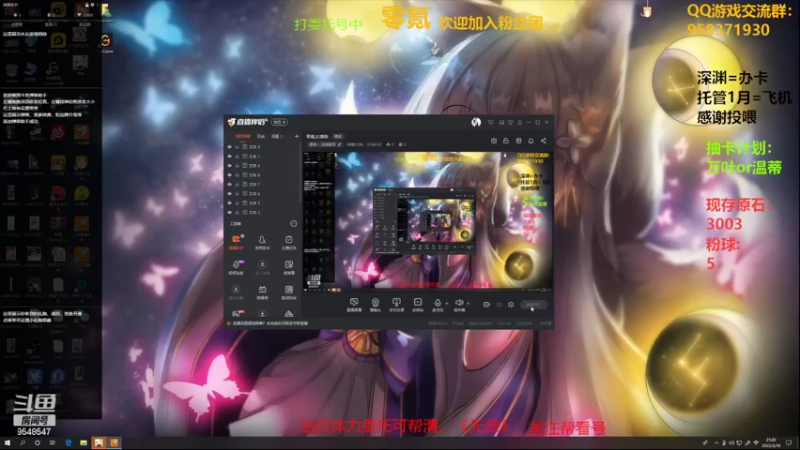Edit the stream category with pencil icon

coord(340,144)
